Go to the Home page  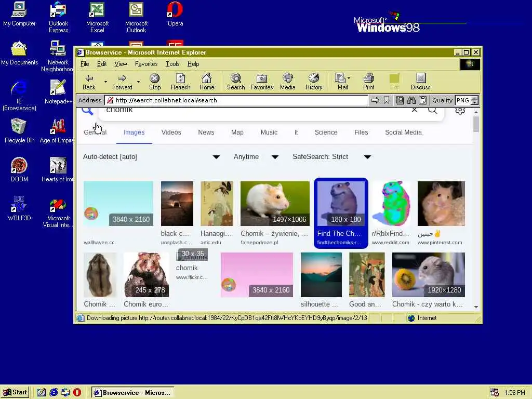tap(207, 82)
